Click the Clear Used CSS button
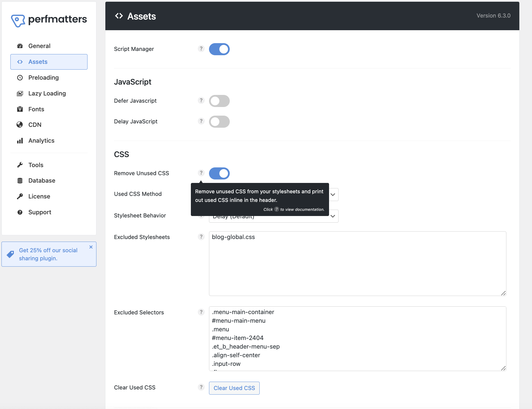 click(234, 388)
